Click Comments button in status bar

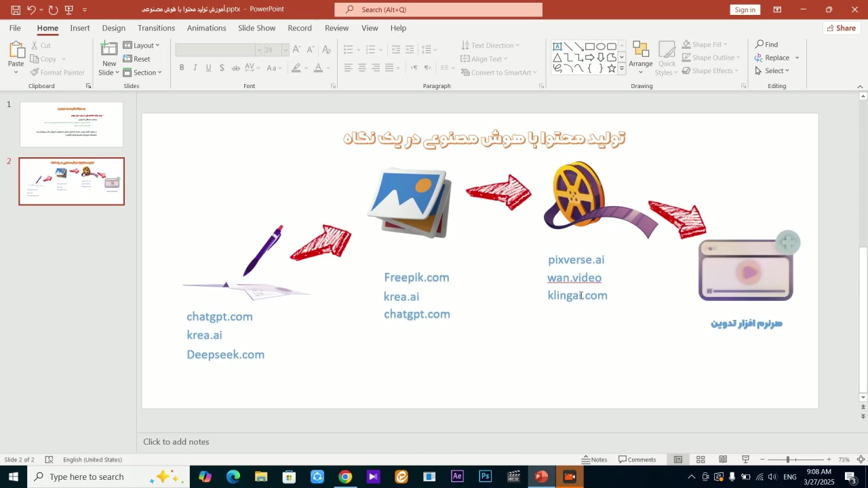pos(637,460)
